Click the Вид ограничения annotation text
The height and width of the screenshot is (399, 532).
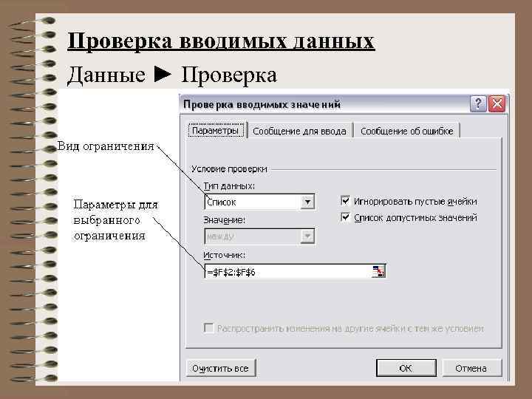(106, 146)
